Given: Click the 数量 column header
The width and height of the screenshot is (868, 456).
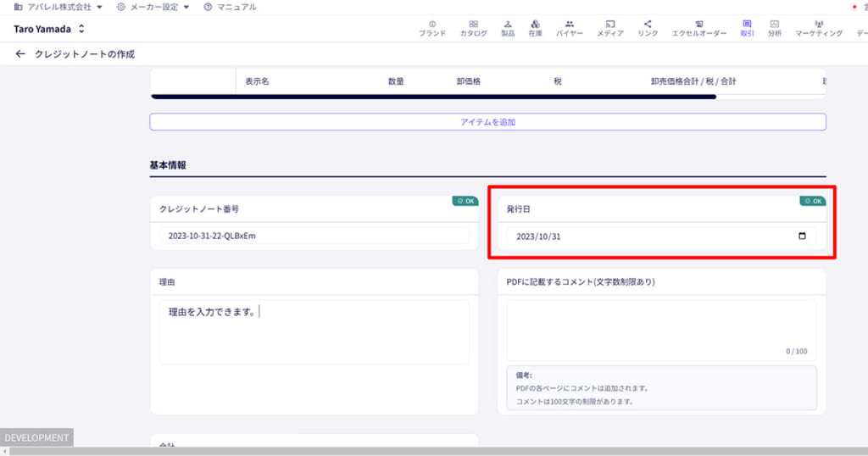Looking at the screenshot, I should coord(396,81).
